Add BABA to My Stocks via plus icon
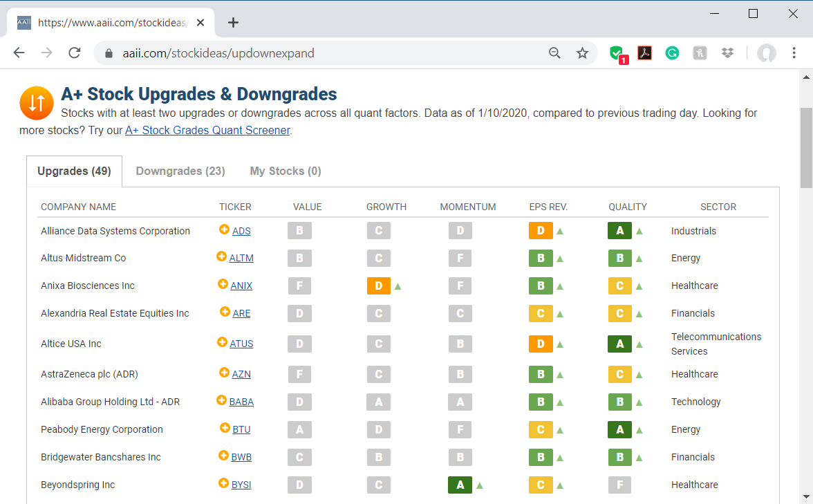This screenshot has height=504, width=813. pos(221,400)
